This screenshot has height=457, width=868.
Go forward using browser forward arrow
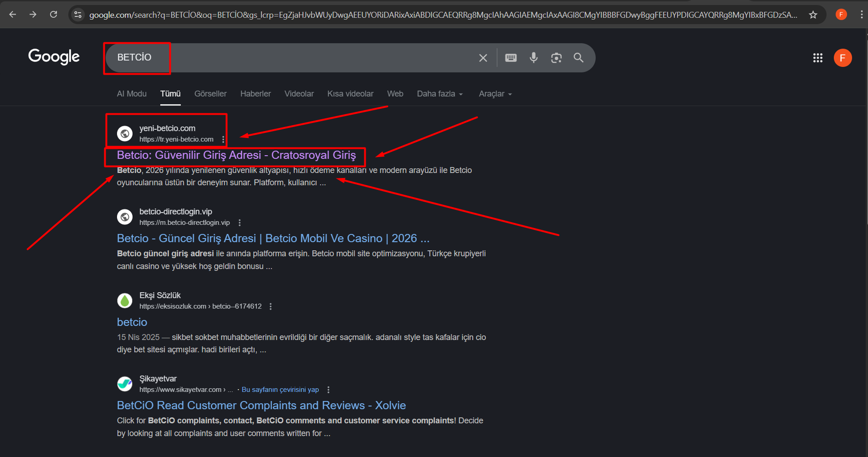click(x=33, y=15)
